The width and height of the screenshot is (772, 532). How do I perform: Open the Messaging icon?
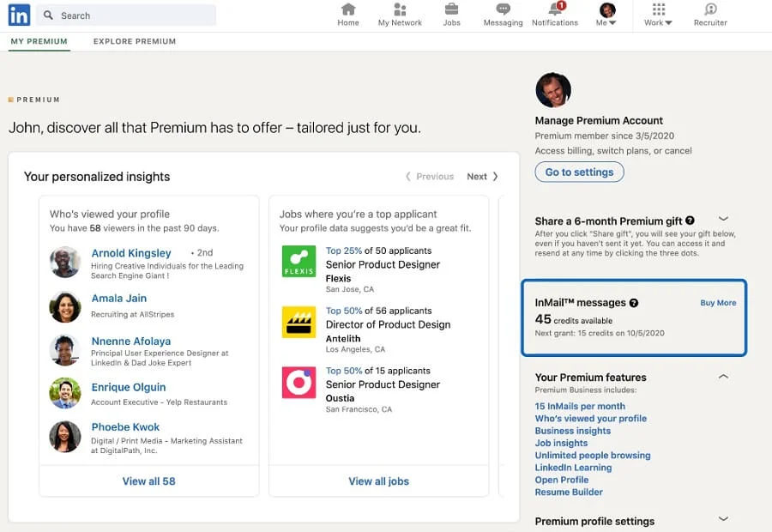coord(503,10)
